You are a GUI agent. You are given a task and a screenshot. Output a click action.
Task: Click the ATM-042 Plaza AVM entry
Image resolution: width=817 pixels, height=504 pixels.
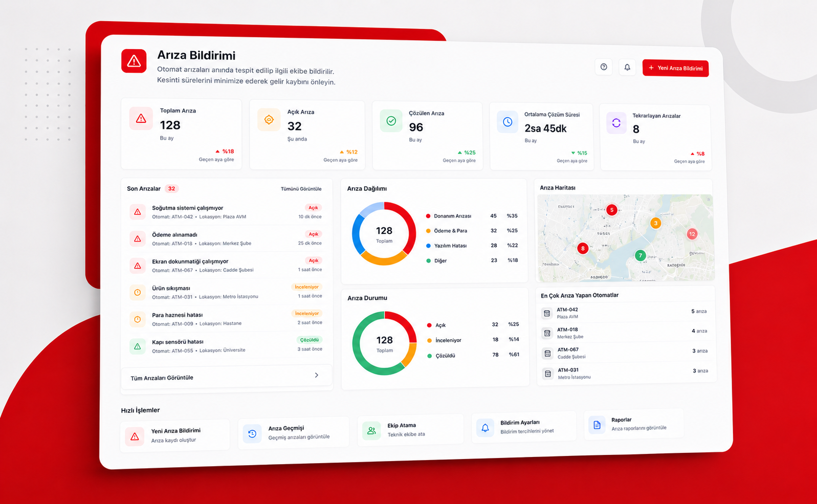click(x=626, y=313)
